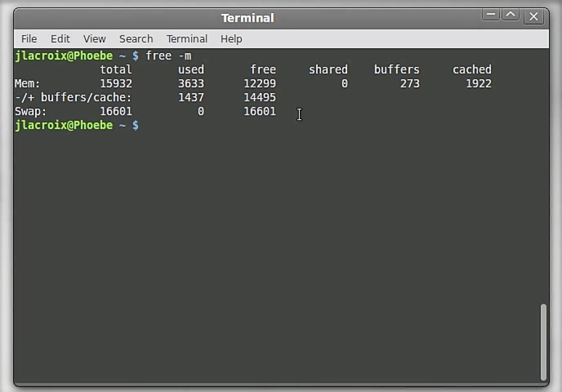Click the 'total' column header
Viewport: 562px width, 392px height.
116,69
